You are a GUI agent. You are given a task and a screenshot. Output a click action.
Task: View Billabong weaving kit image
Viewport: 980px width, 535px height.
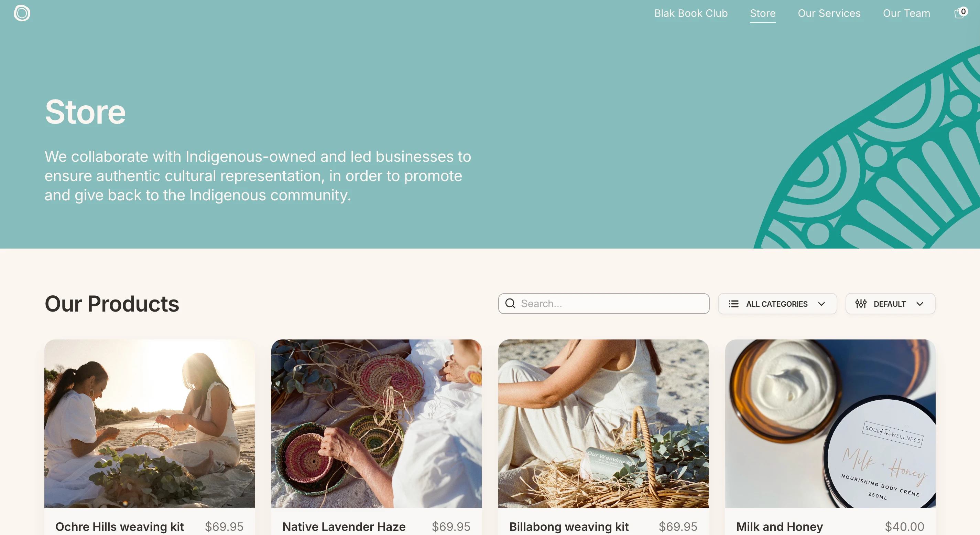[x=603, y=423]
